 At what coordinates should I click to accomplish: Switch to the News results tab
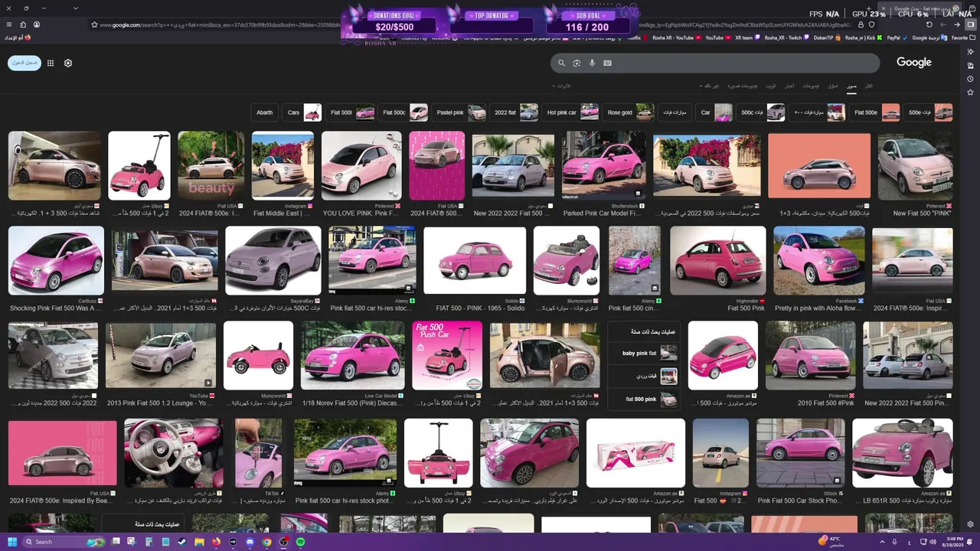(789, 86)
